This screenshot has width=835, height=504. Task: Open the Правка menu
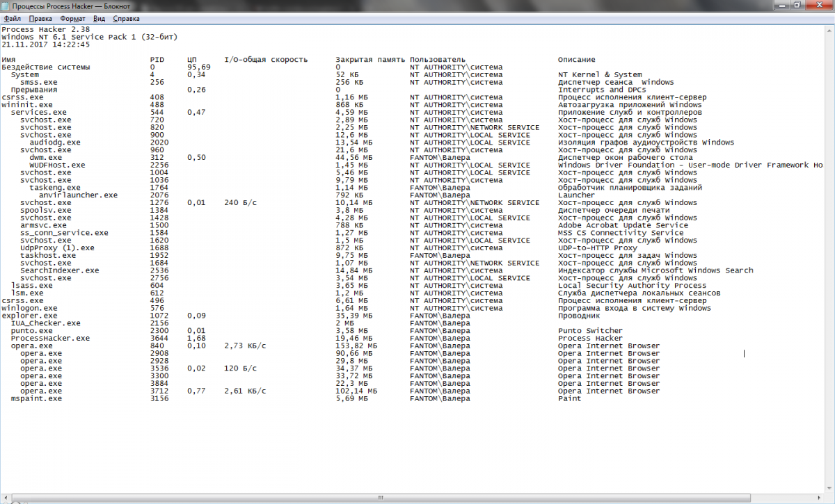coord(40,19)
